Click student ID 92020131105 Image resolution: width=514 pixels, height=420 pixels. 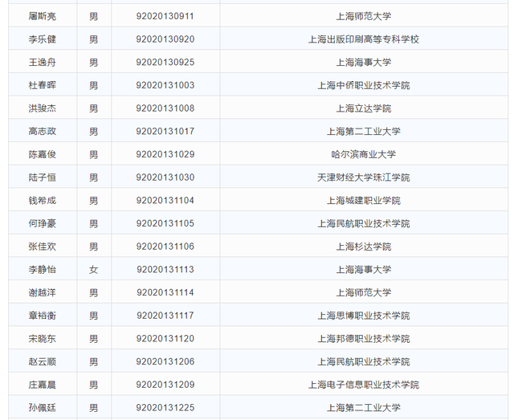(x=165, y=223)
